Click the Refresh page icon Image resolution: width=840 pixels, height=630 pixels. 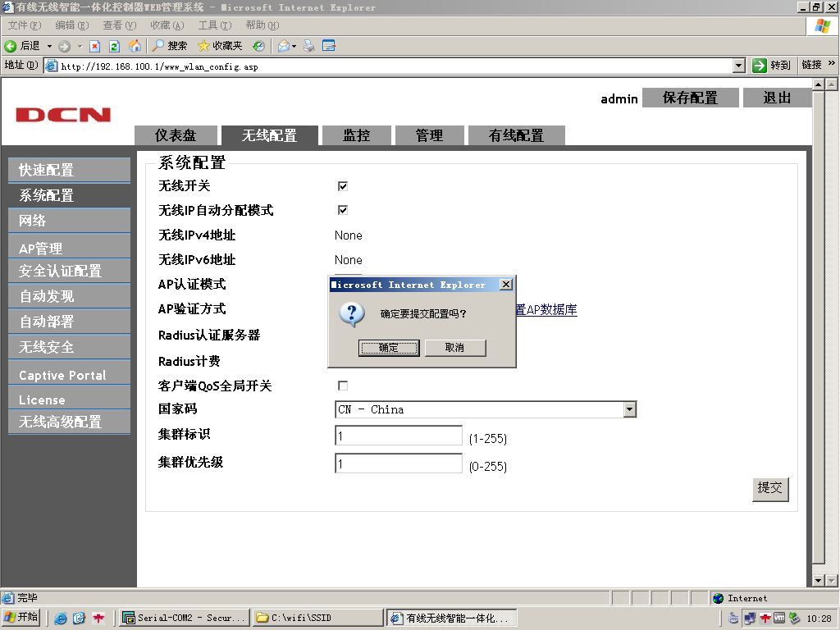(x=114, y=46)
